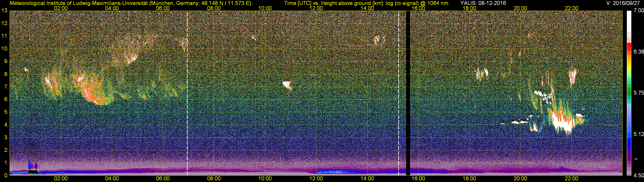The width and height of the screenshot is (644, 182).
Task: Click the 5.75 colorbar value
Action: (x=638, y=93)
